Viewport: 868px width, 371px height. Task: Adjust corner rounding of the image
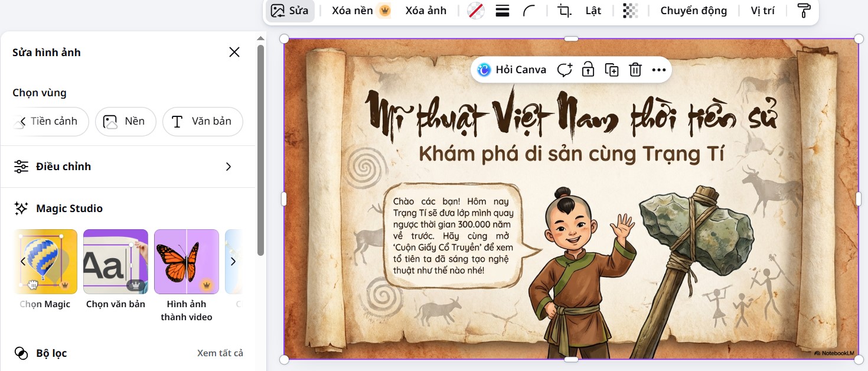(x=530, y=10)
